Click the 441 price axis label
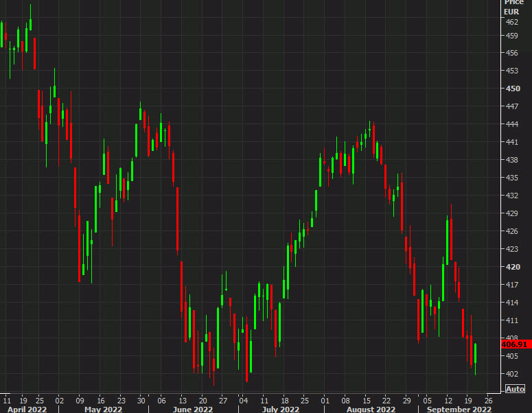The width and height of the screenshot is (532, 413). (512, 142)
